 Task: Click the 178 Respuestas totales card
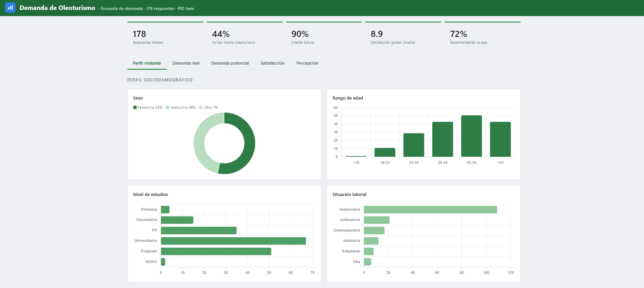(x=165, y=36)
